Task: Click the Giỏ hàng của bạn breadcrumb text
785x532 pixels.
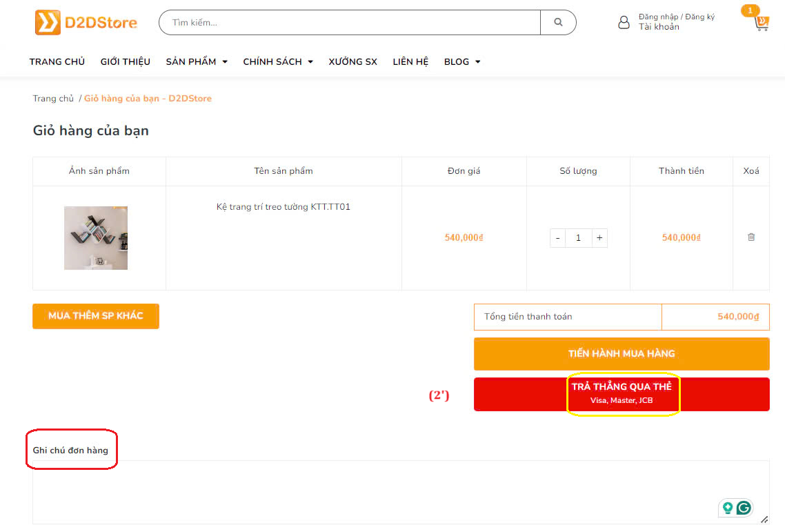Action: pos(148,98)
